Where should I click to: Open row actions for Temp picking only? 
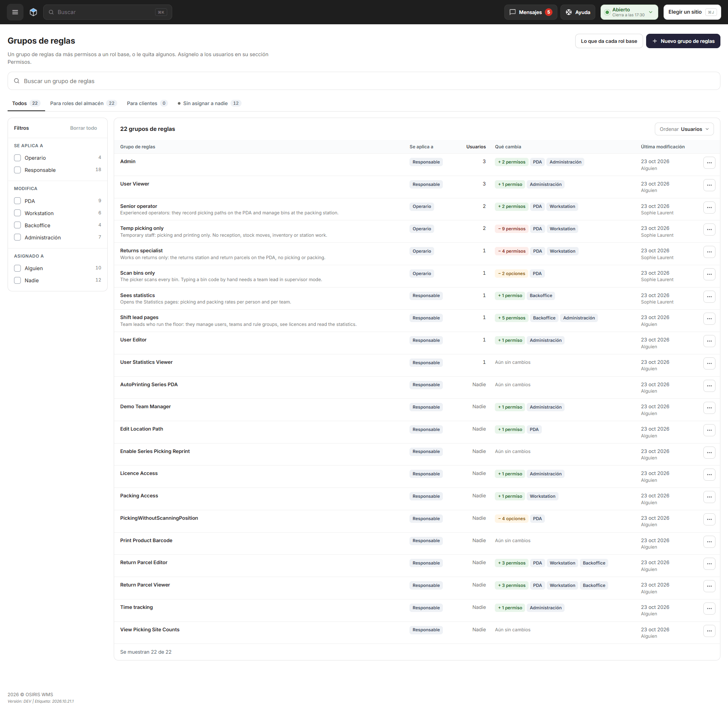709,230
